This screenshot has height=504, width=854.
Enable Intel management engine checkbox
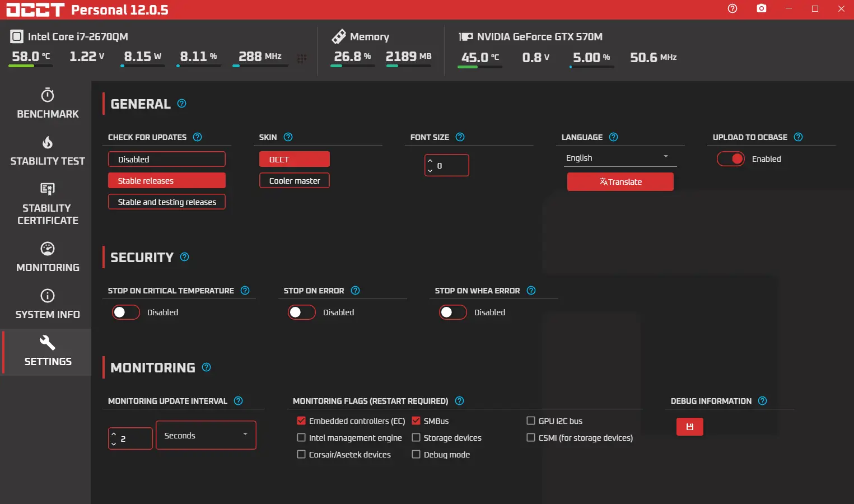click(301, 438)
